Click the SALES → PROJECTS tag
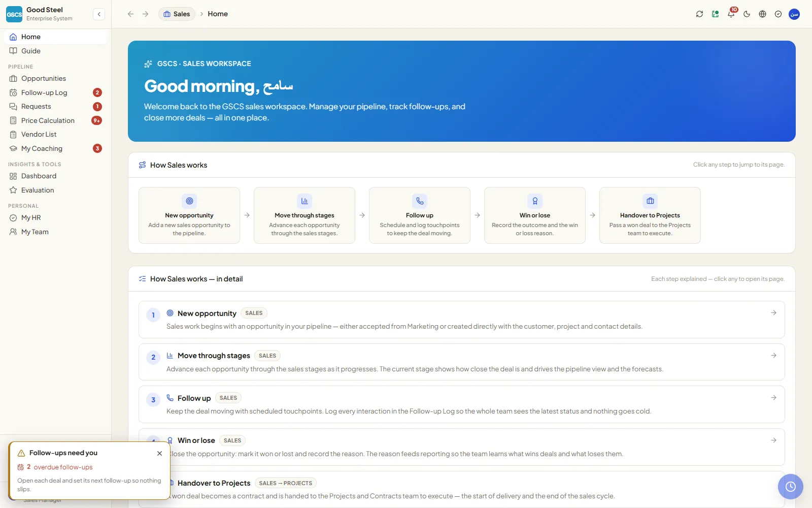The height and width of the screenshot is (508, 812). point(285,483)
